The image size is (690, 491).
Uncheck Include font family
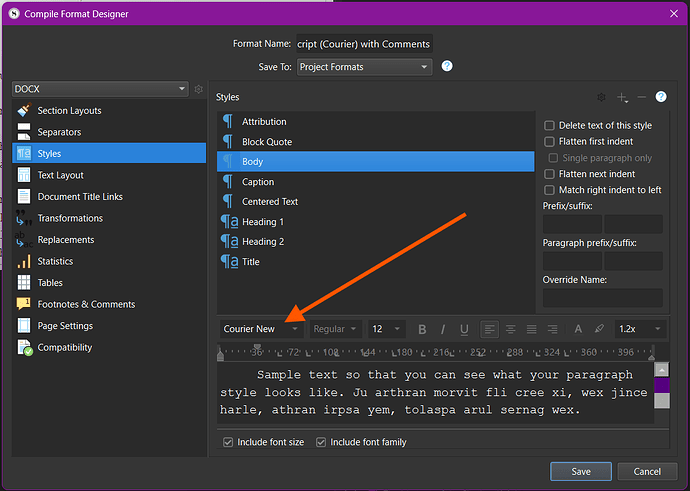[322, 442]
